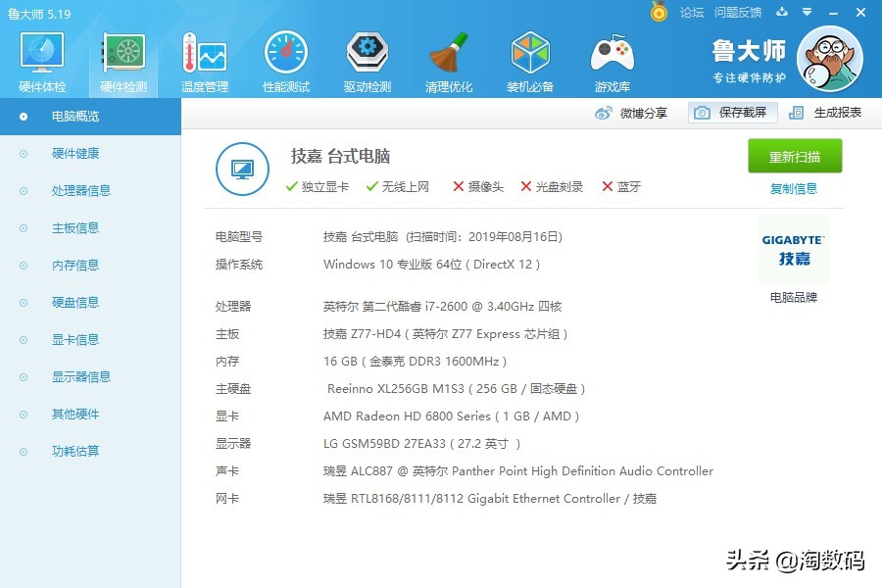
Task: Click the GIGABYTE 技嘉 brand logo
Action: pos(792,251)
